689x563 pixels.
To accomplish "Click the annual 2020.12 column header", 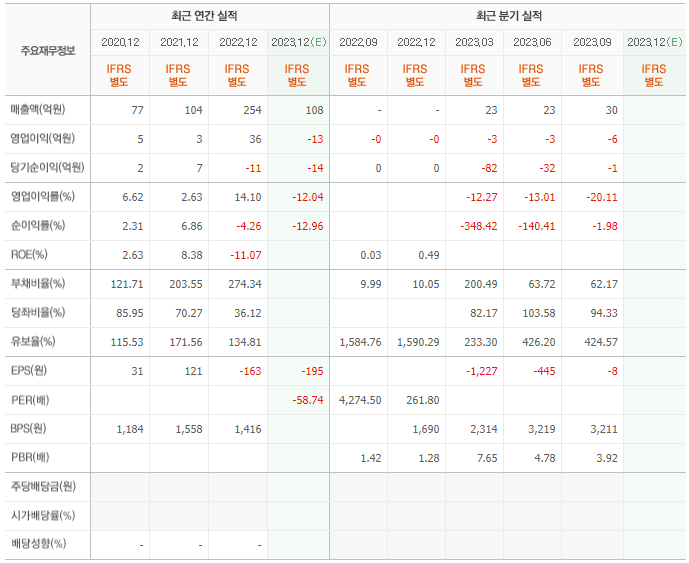I will 120,42.
